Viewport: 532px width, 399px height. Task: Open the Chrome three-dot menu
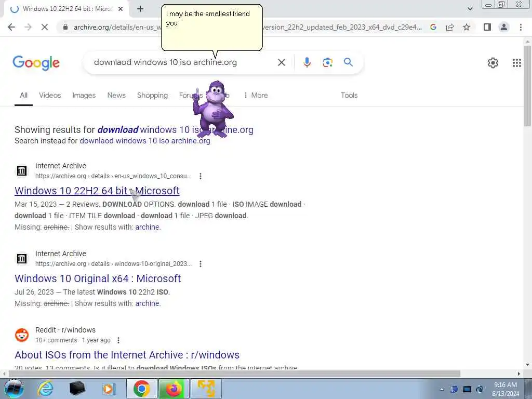(x=521, y=27)
